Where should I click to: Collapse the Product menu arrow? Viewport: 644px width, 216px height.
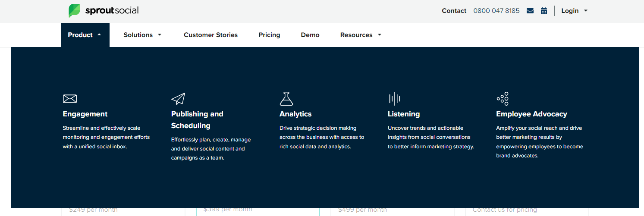99,35
